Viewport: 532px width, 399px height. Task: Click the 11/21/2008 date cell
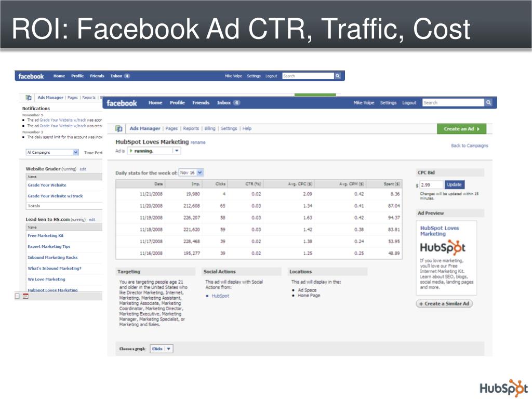(x=151, y=194)
